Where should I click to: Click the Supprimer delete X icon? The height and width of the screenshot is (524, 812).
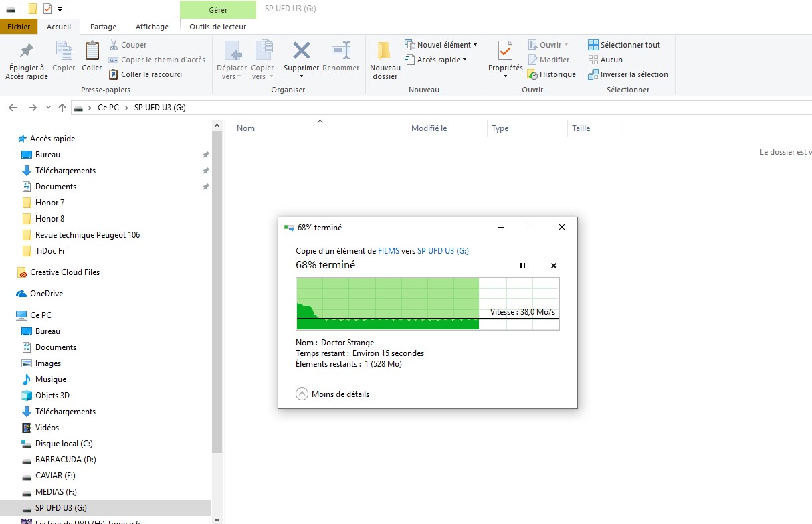302,51
